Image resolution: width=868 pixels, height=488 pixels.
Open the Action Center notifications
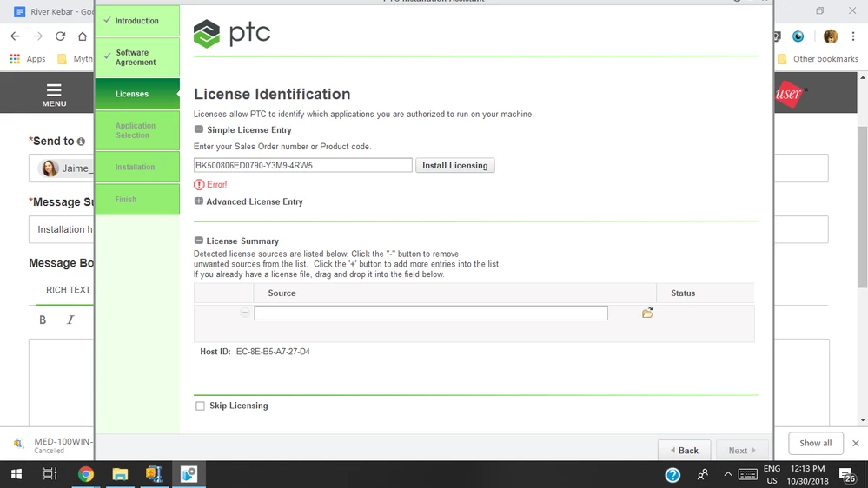[847, 475]
